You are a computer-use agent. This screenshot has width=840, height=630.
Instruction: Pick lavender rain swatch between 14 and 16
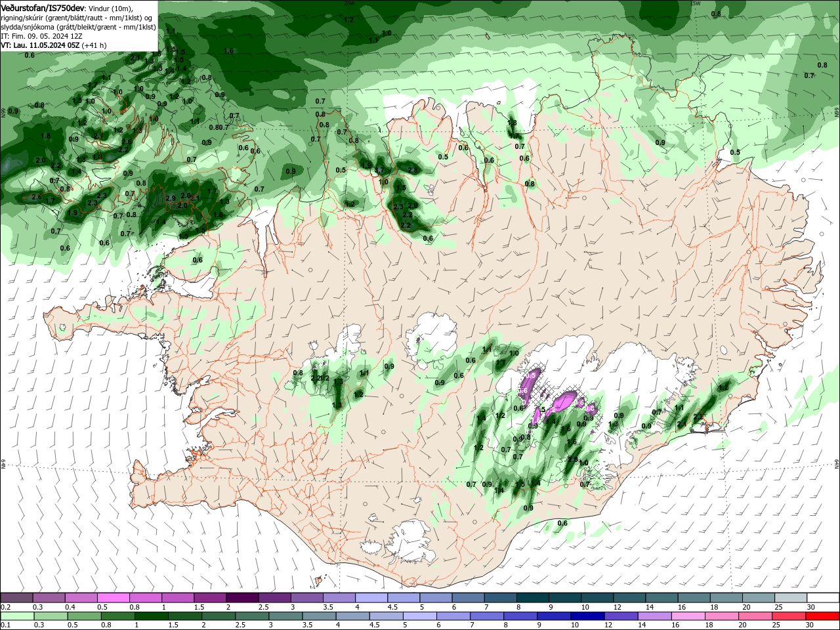654,616
